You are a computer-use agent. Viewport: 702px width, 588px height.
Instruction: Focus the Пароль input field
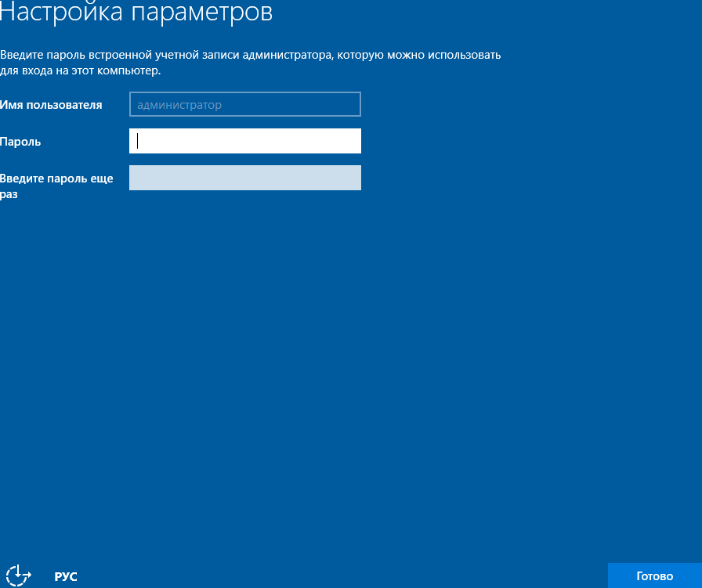(x=245, y=141)
